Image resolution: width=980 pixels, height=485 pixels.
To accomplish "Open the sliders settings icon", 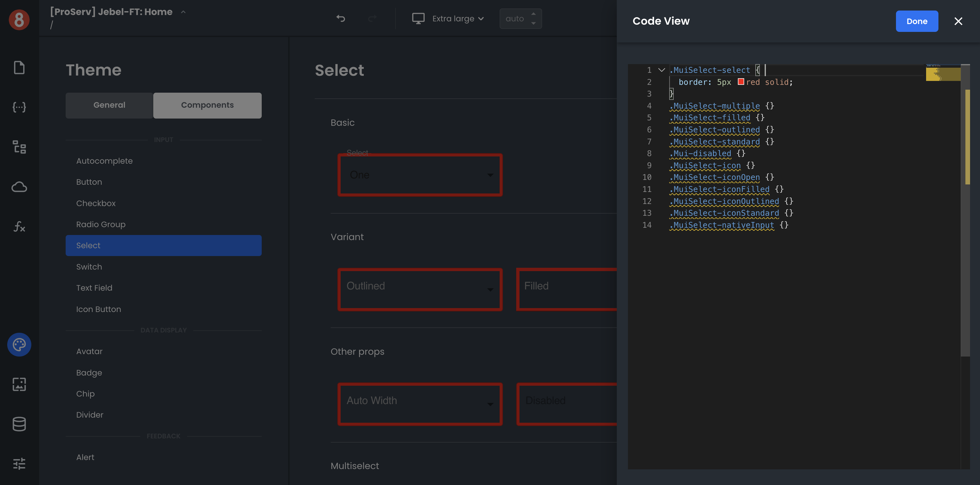I will 19,463.
